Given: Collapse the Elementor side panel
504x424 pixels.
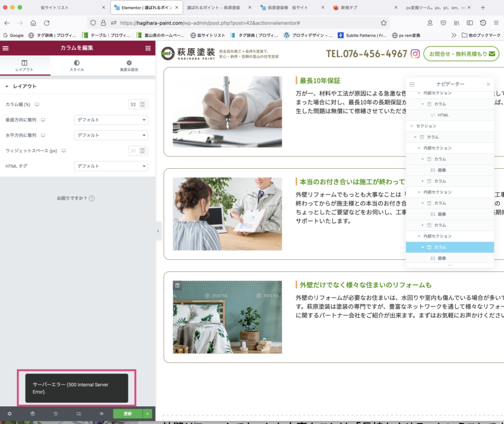Looking at the screenshot, I should 158,231.
